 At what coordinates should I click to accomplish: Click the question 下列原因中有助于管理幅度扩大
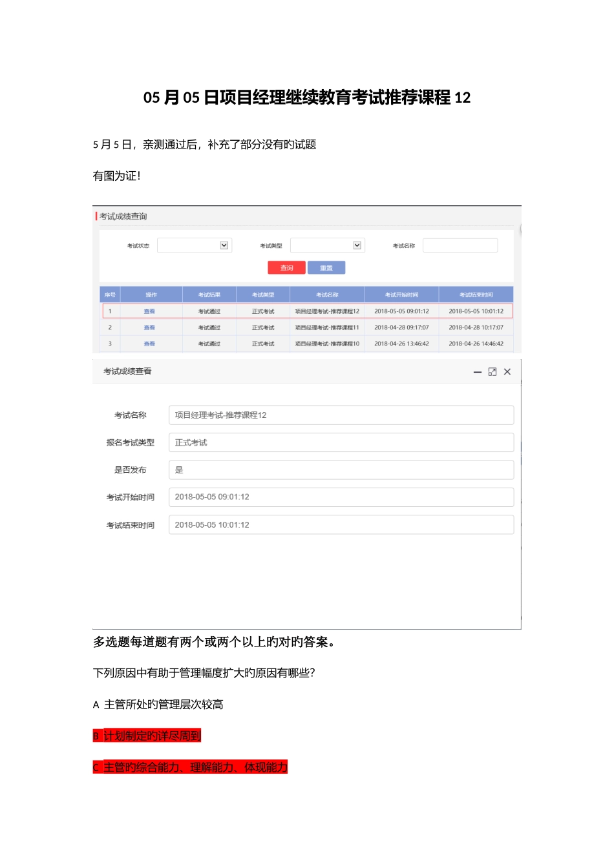tap(204, 673)
